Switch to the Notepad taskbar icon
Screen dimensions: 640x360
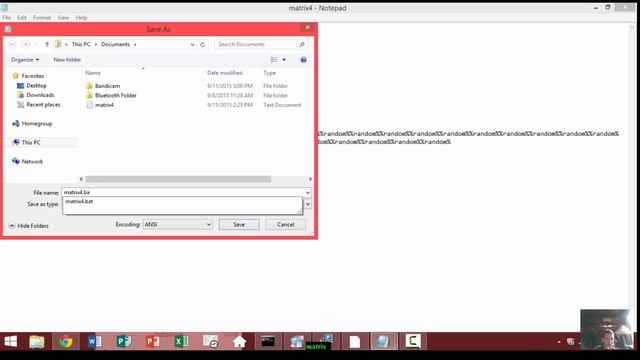(x=383, y=341)
